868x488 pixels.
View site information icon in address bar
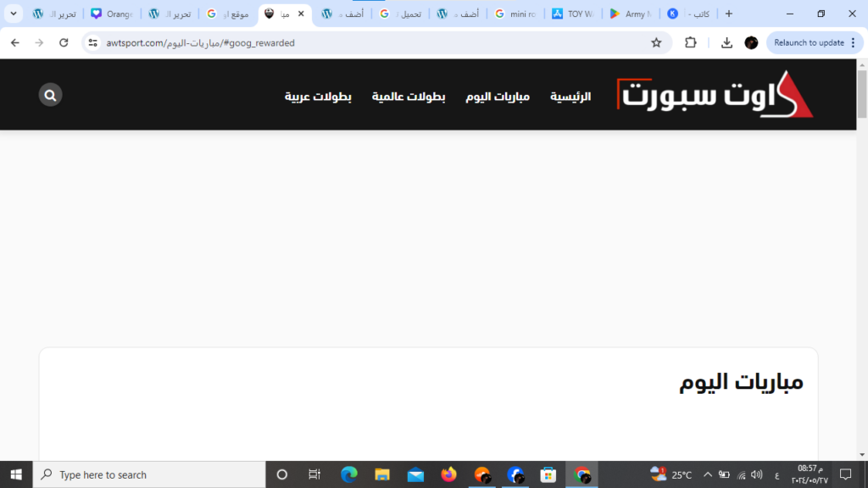[93, 42]
